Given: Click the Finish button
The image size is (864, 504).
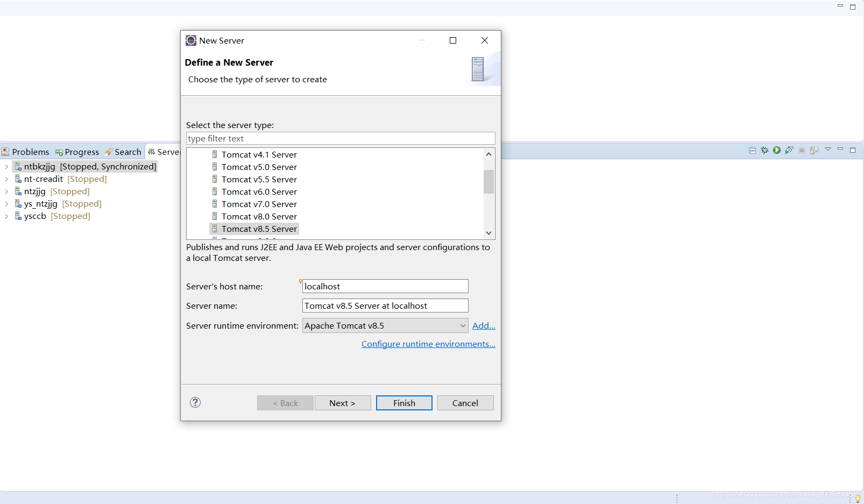Looking at the screenshot, I should (404, 403).
